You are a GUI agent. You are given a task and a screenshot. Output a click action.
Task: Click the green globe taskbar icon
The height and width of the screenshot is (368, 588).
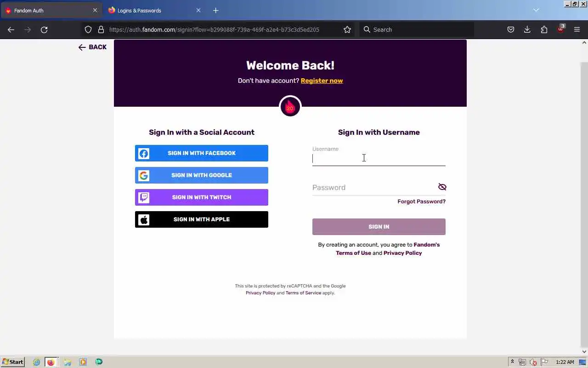pos(99,362)
